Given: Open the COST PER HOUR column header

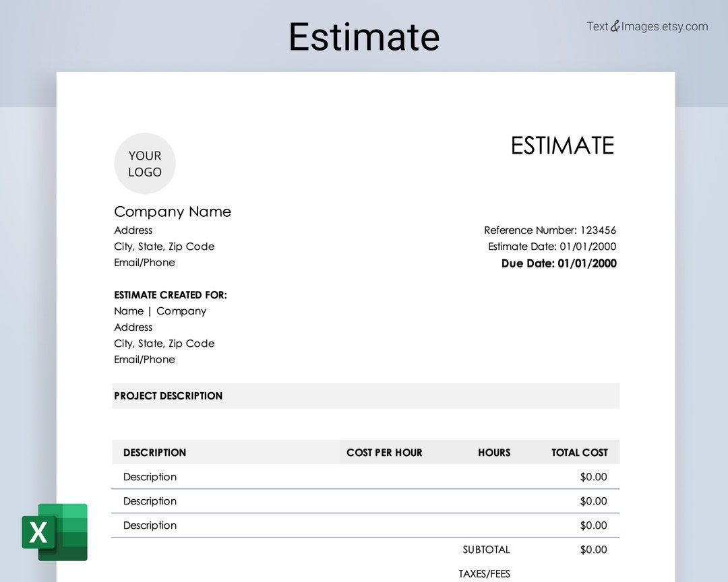Looking at the screenshot, I should [384, 452].
